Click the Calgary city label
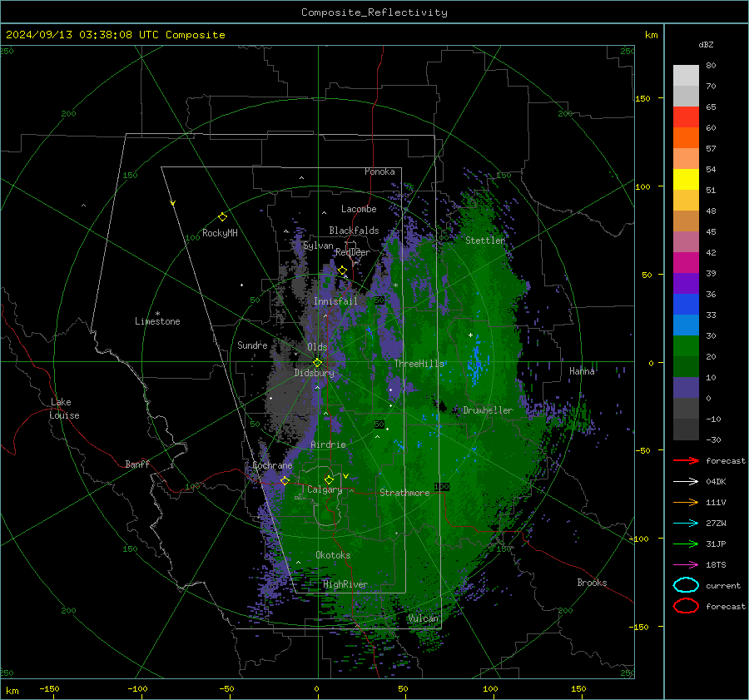The image size is (749, 700). (x=325, y=489)
